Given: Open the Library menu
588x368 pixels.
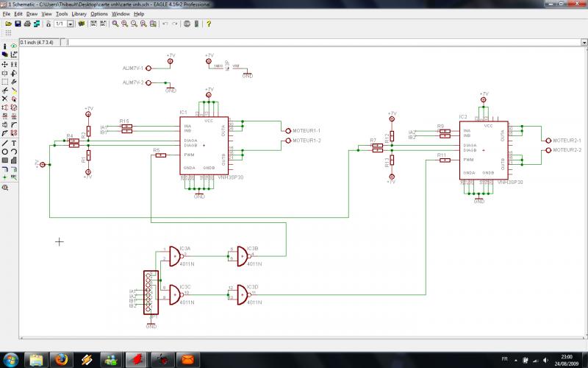Looking at the screenshot, I should click(79, 14).
